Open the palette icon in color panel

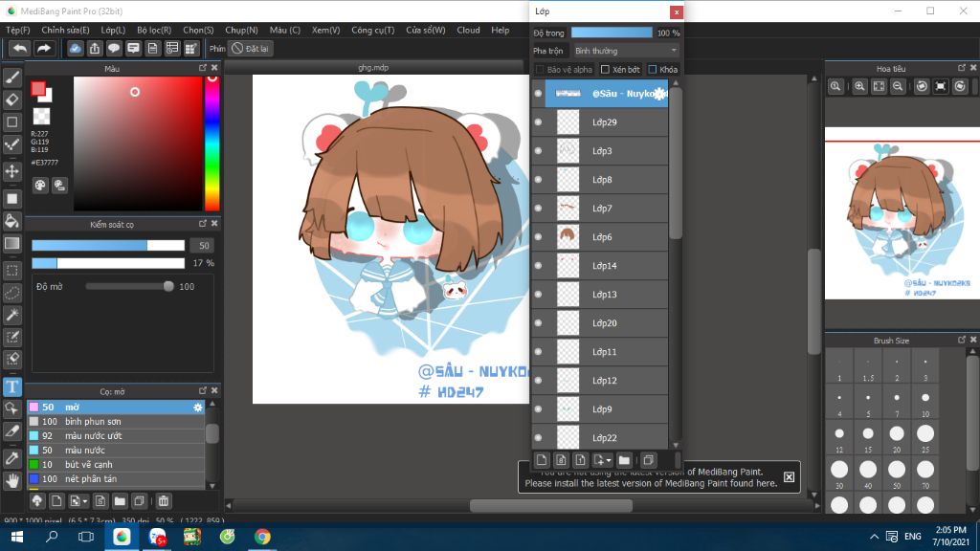coord(40,185)
